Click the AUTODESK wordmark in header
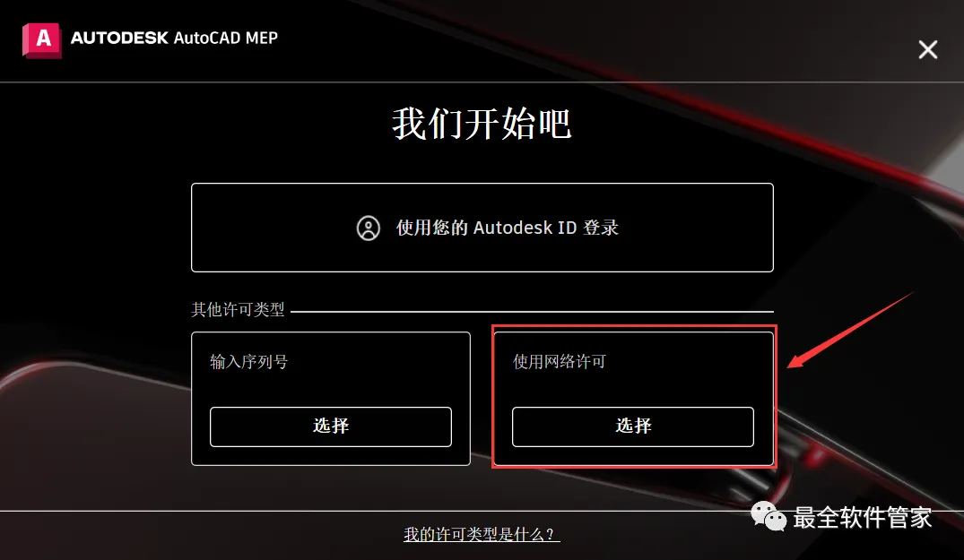The height and width of the screenshot is (560, 964). [x=119, y=38]
